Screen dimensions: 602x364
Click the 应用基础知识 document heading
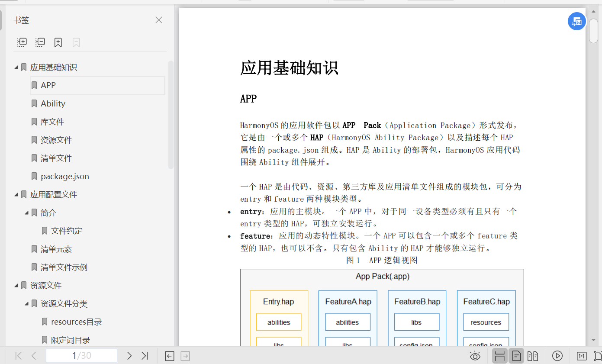coord(289,68)
